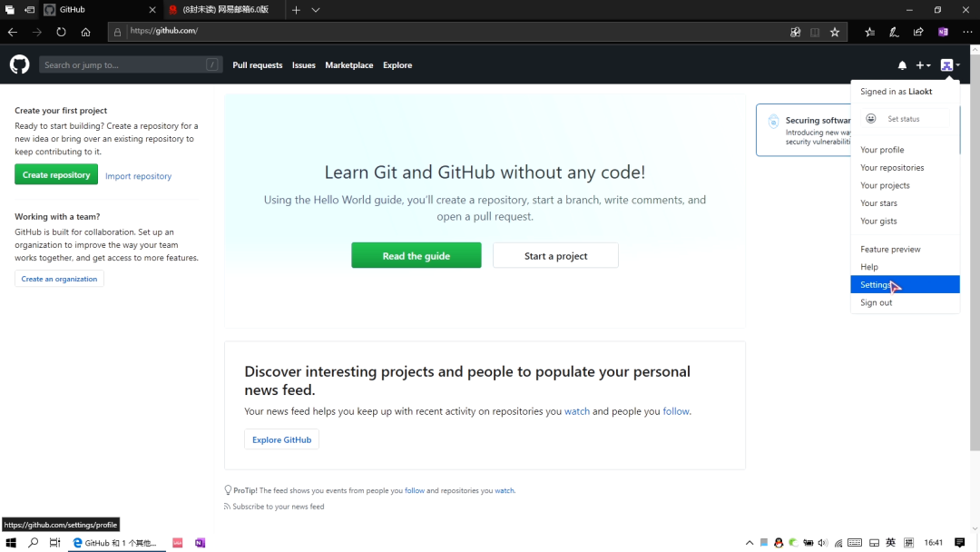Viewport: 980px width, 552px height.
Task: Open Marketplace in GitHub nav
Action: [348, 65]
